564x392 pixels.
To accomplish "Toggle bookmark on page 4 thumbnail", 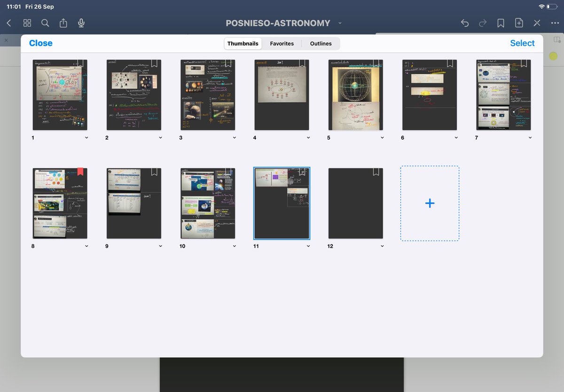I will point(302,63).
